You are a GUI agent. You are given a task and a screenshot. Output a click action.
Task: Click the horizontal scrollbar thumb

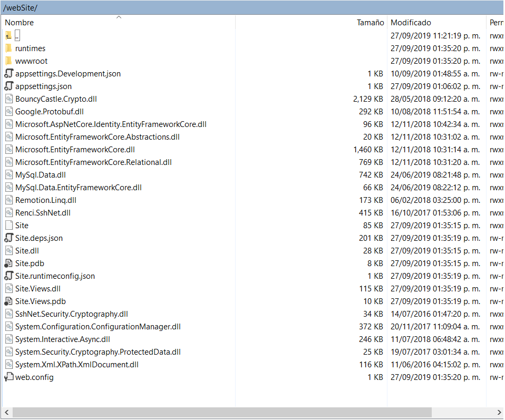click(222, 412)
